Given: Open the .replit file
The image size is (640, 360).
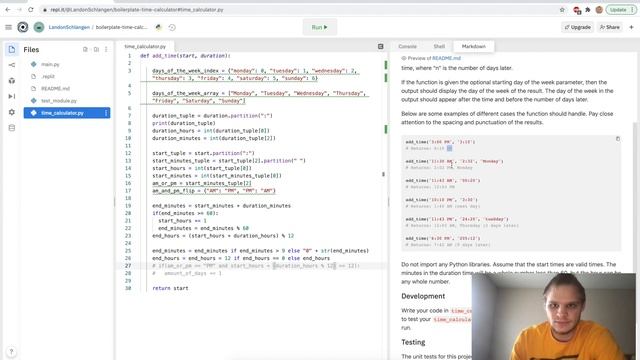Looking at the screenshot, I should tap(48, 76).
